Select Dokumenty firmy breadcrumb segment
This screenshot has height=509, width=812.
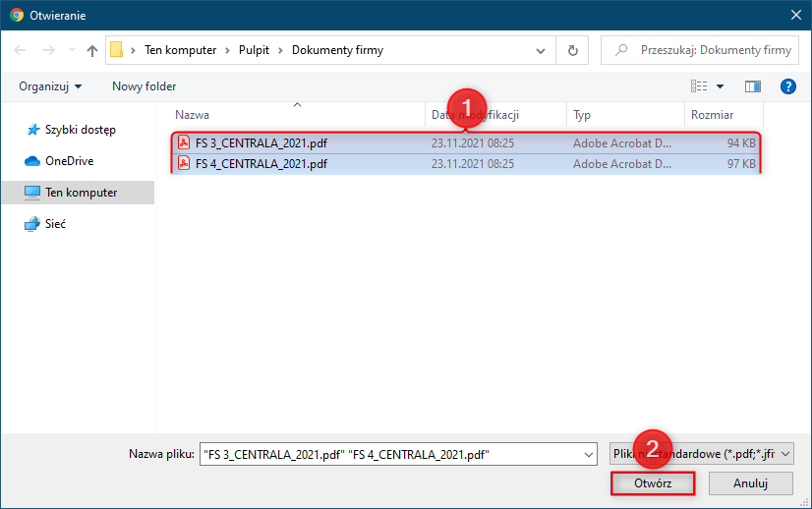337,50
